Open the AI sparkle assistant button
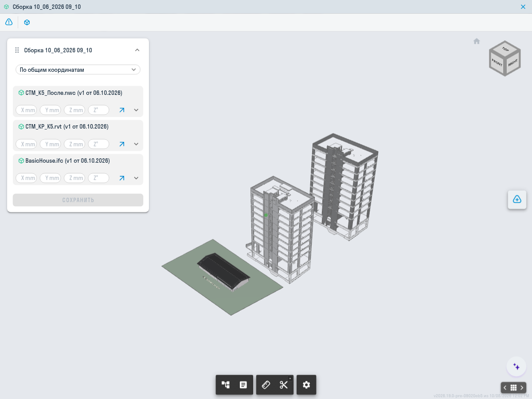The height and width of the screenshot is (399, 532). [516, 367]
